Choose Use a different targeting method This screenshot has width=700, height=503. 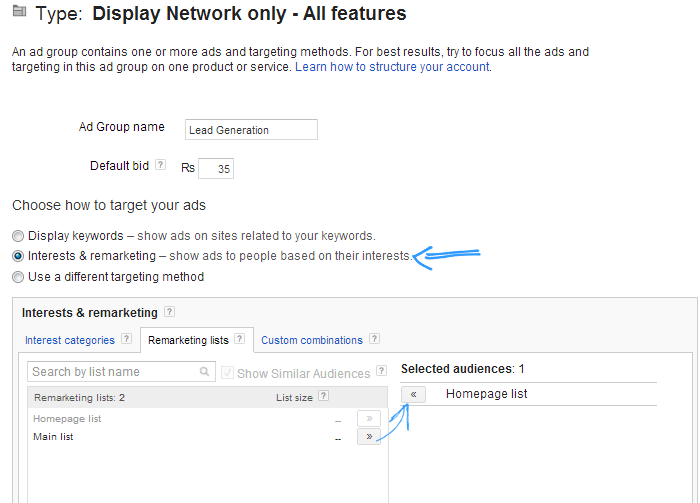[x=18, y=277]
